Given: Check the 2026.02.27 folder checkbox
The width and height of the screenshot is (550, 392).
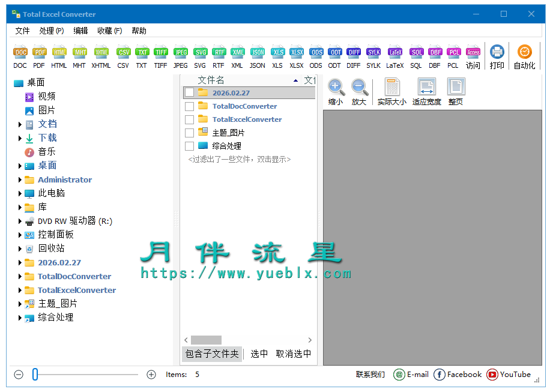Looking at the screenshot, I should pos(189,93).
